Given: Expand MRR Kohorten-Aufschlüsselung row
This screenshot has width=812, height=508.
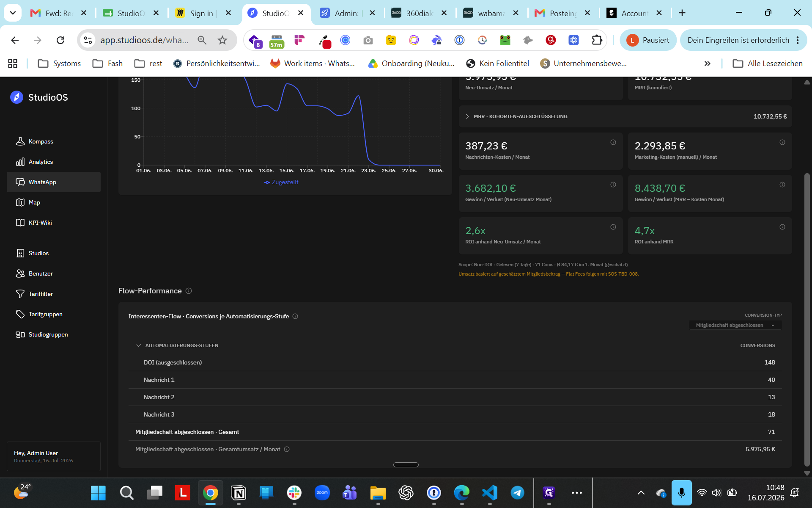Looking at the screenshot, I should pyautogui.click(x=625, y=116).
